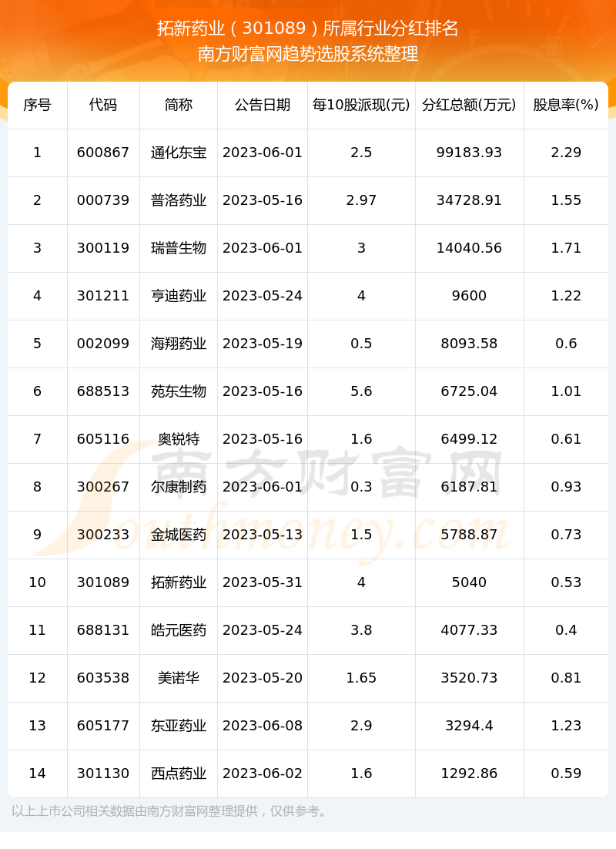The width and height of the screenshot is (616, 849).
Task: Select stock code 605177
Action: [103, 726]
